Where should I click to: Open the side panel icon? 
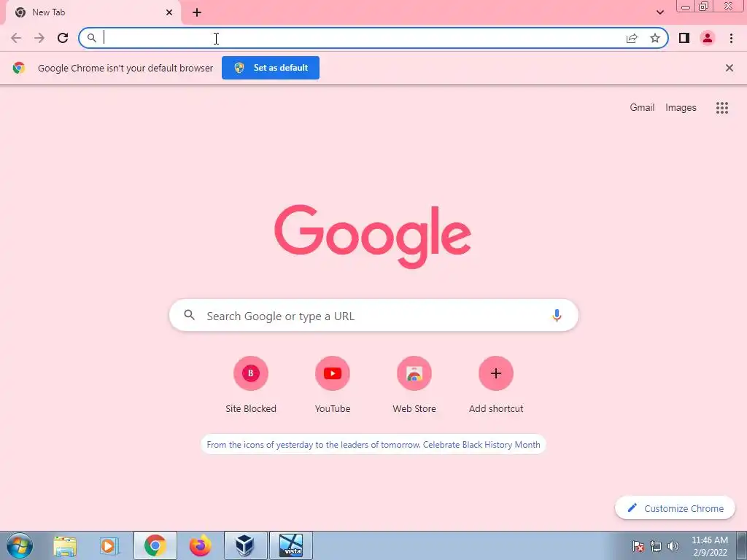coord(684,38)
